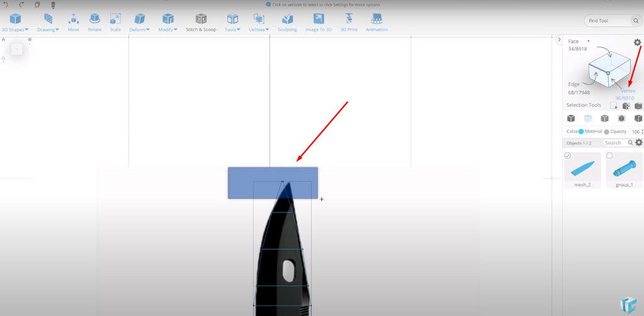
Task: Set solid with wireframe view mode
Action: pyautogui.click(x=604, y=118)
